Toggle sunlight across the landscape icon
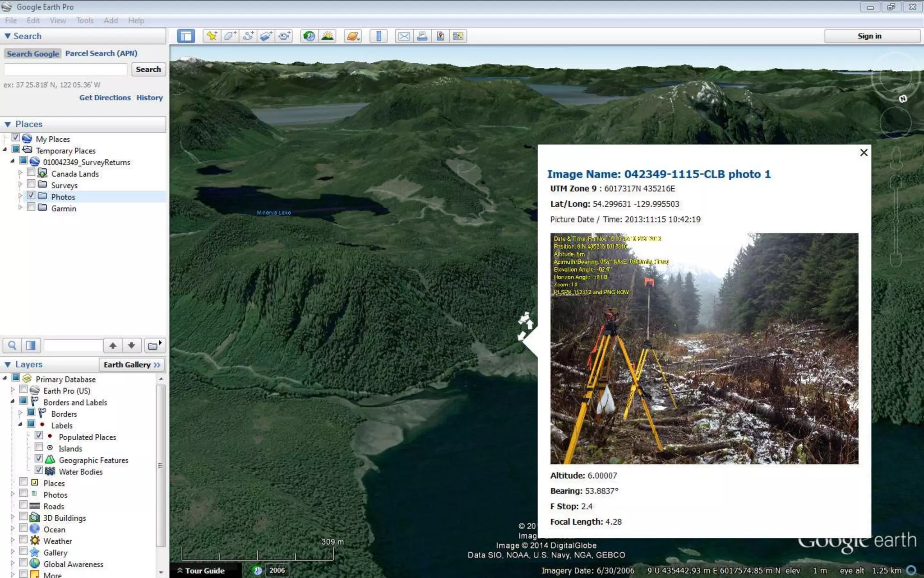 [x=328, y=36]
